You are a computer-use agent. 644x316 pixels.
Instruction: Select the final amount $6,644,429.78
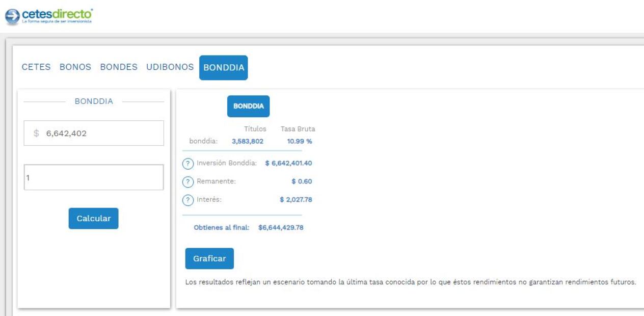pos(281,228)
